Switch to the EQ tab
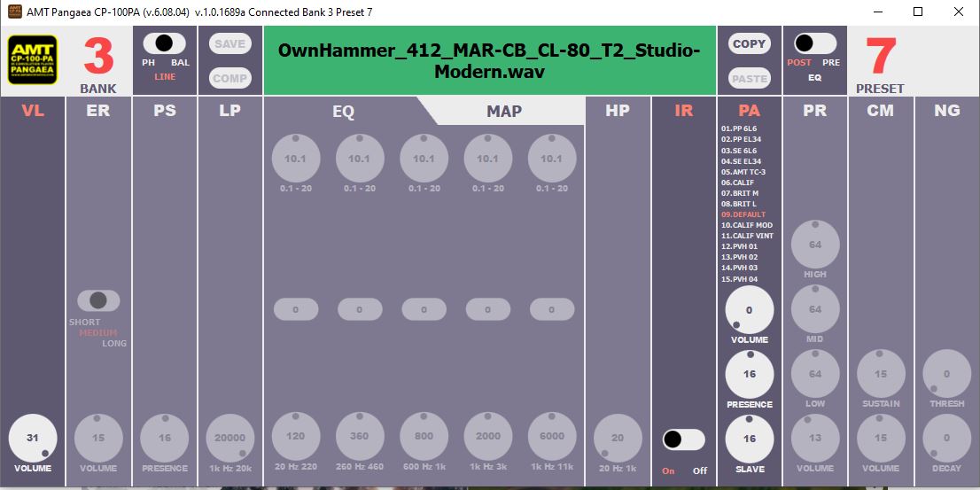Screen dimensions: 980x490 tap(343, 112)
